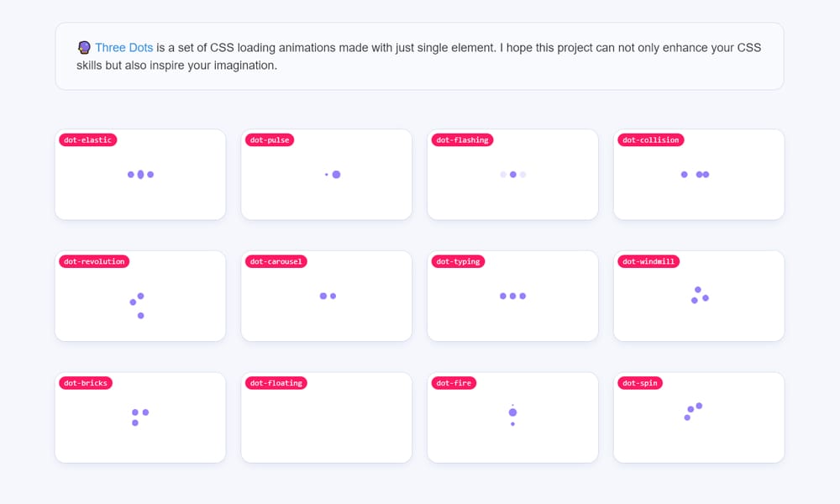Click the dot-pulse label badge
This screenshot has width=840, height=504.
tap(270, 140)
